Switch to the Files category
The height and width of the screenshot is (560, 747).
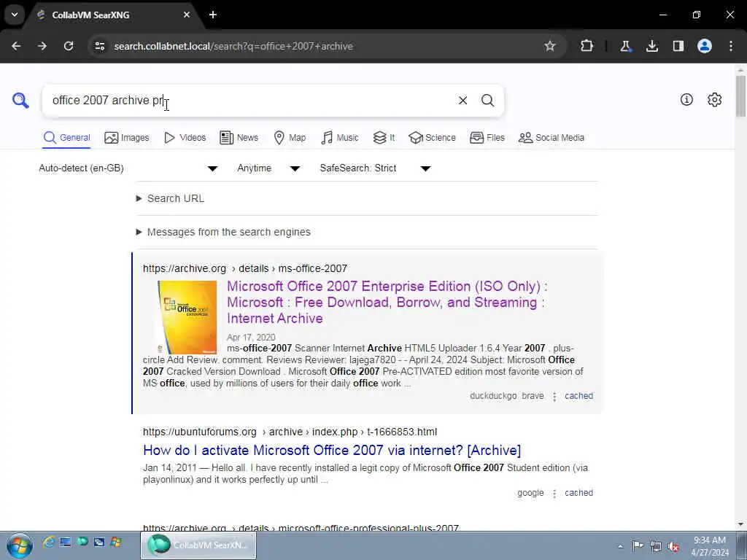click(x=487, y=138)
